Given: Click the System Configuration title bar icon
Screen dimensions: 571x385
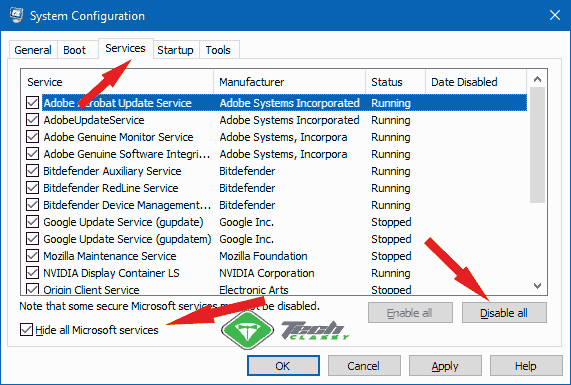Looking at the screenshot, I should (x=16, y=15).
